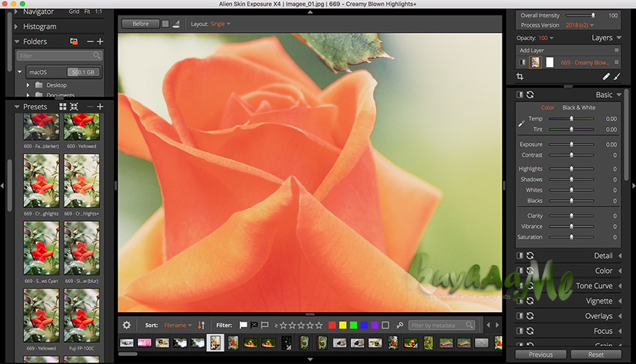Reset the Basic panel with circular arrow
Viewport: 636px width, 364px height.
pos(530,95)
